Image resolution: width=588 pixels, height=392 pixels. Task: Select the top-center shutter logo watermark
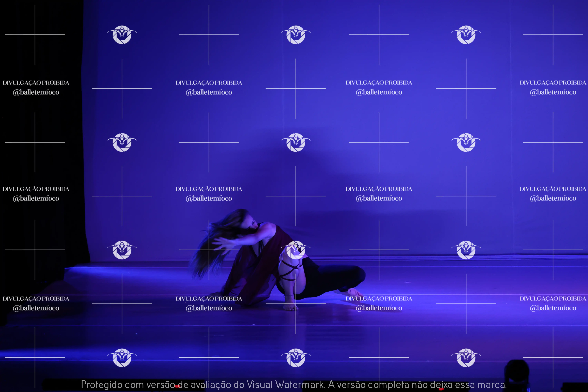[296, 35]
